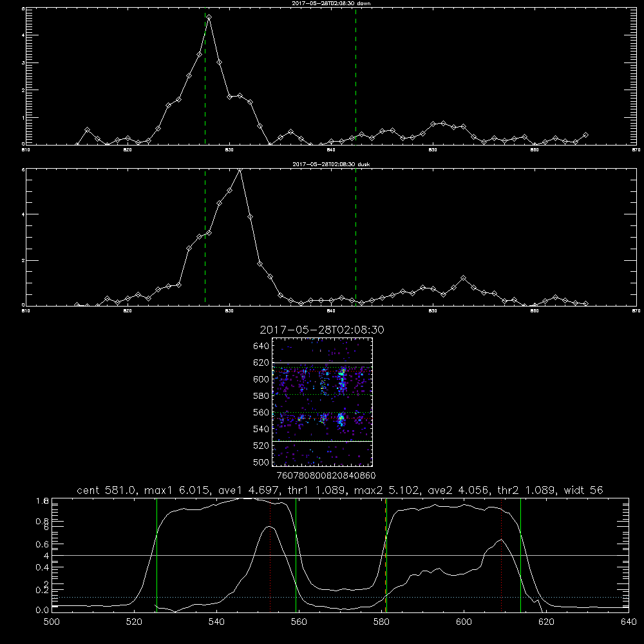Click the bottom profile plot x-axis label 600
This screenshot has height=644, width=644.
[x=464, y=622]
